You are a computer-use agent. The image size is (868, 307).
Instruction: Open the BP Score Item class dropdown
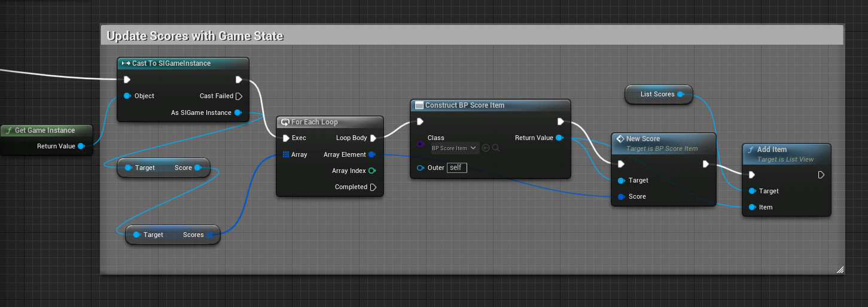point(454,148)
